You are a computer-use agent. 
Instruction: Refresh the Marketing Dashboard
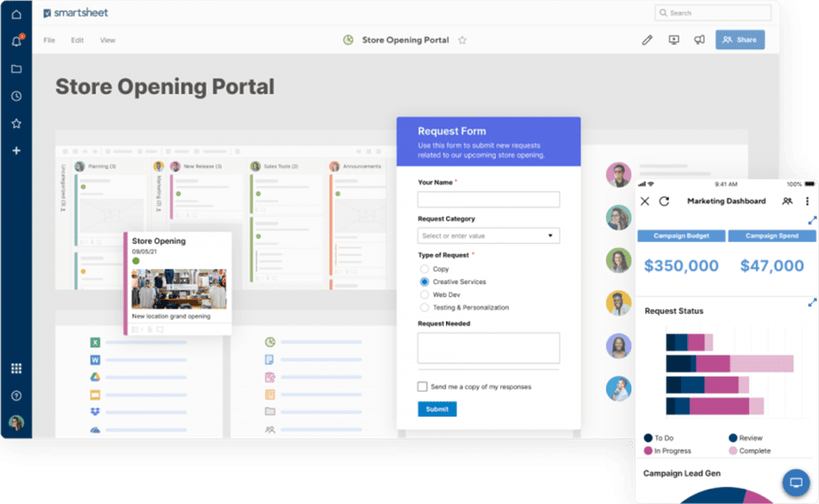pyautogui.click(x=664, y=202)
